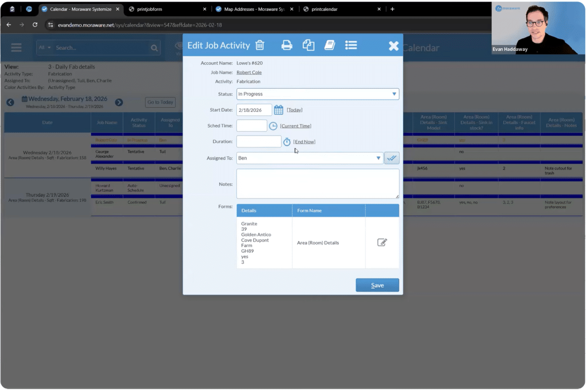Screen dimensions: 588x391
Task: Open the Robert Cole job link
Action: tap(249, 73)
